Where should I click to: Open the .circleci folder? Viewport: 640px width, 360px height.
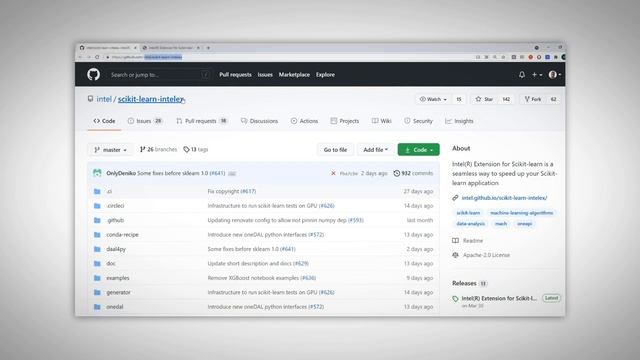pos(115,206)
